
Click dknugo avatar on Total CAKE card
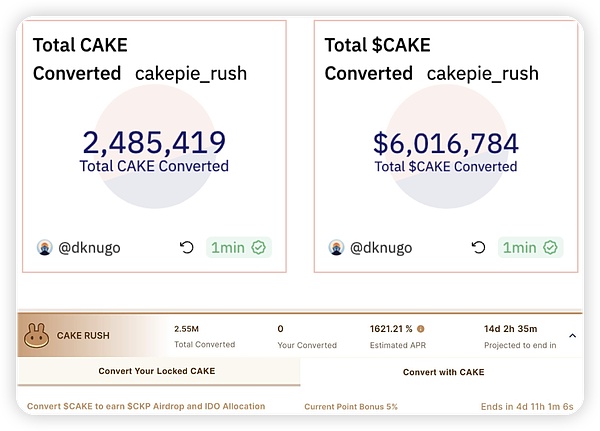44,247
